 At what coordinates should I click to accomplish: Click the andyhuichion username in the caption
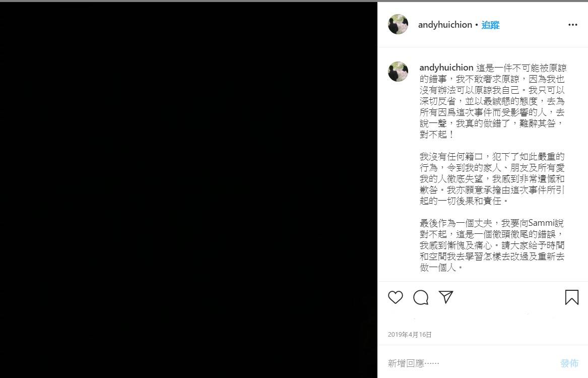446,68
